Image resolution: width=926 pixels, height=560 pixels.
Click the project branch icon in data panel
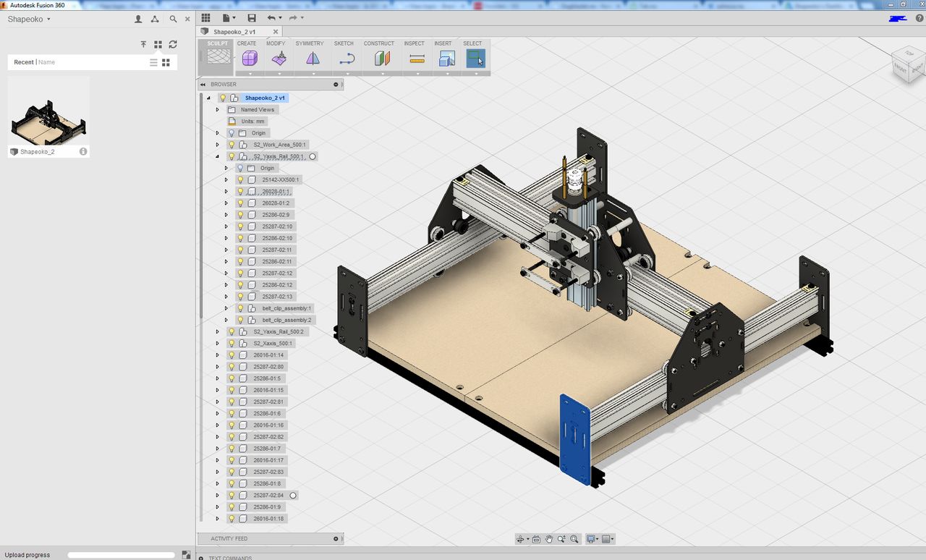click(x=156, y=20)
